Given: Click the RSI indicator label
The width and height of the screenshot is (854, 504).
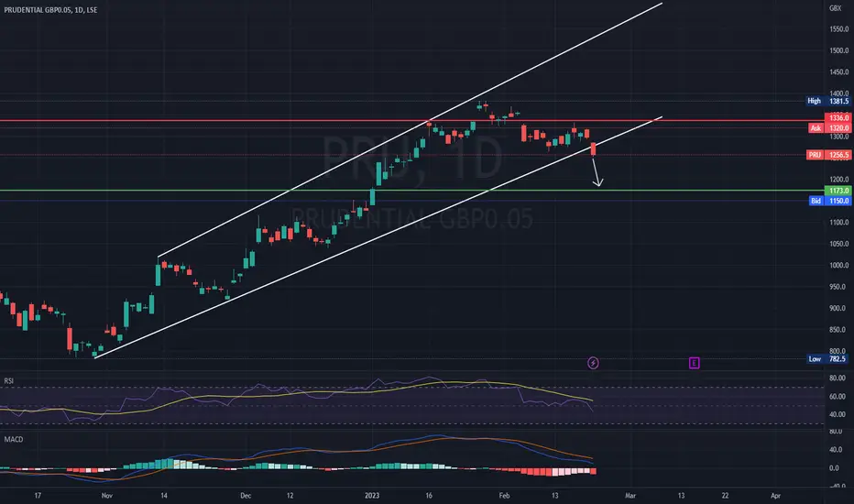Looking at the screenshot, I should pyautogui.click(x=9, y=381).
